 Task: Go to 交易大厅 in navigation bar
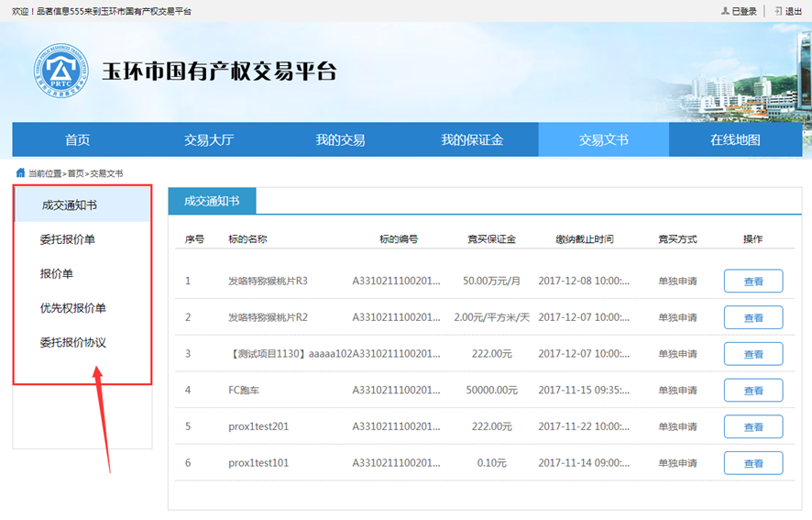[x=209, y=140]
